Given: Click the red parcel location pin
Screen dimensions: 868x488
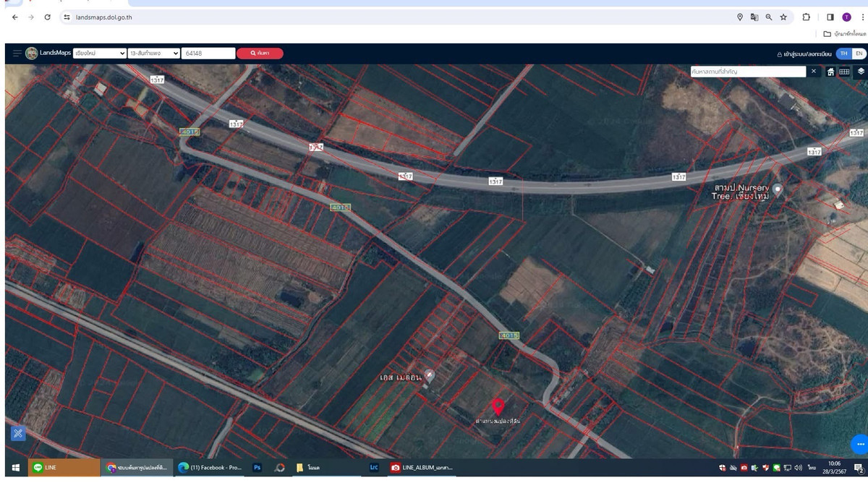Looking at the screenshot, I should [498, 406].
